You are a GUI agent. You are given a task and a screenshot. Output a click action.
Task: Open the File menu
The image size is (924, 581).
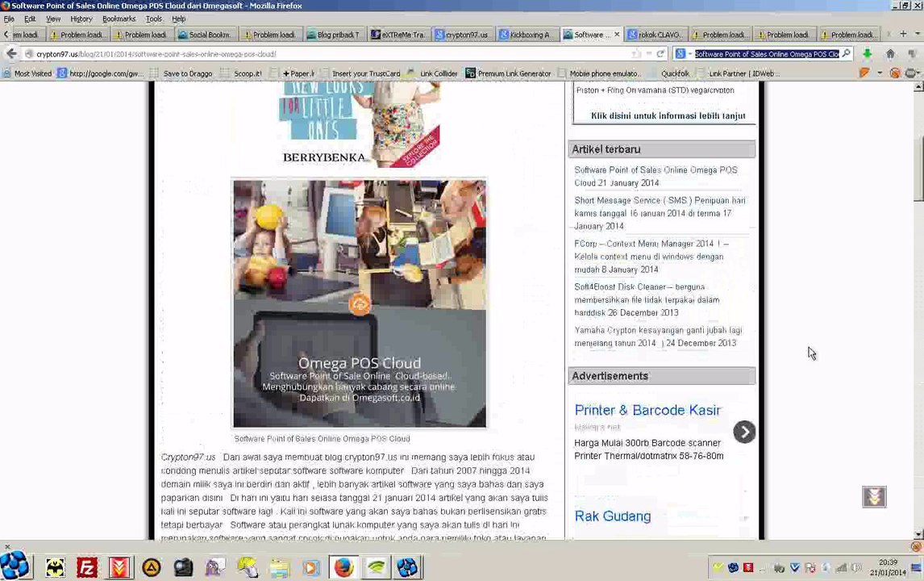pos(9,19)
